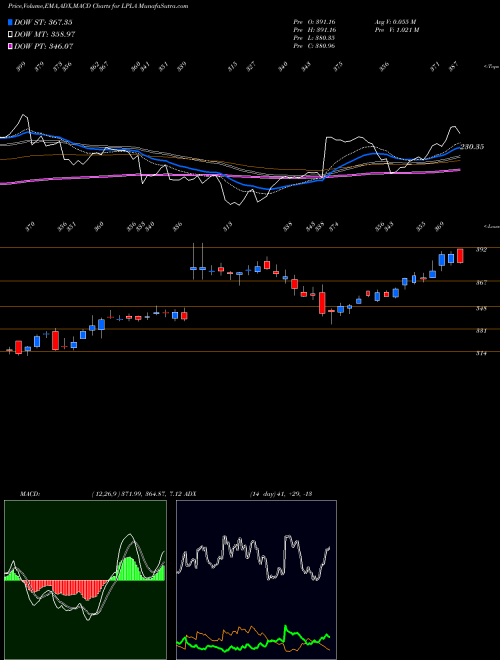Select the Pre H high price value
The width and height of the screenshot is (500, 660).
click(314, 30)
